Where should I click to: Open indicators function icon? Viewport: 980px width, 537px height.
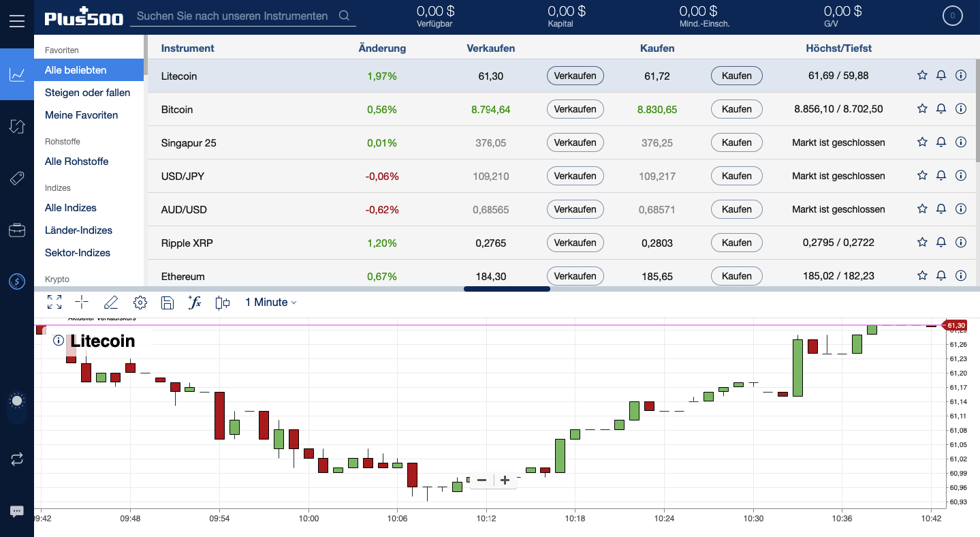195,303
